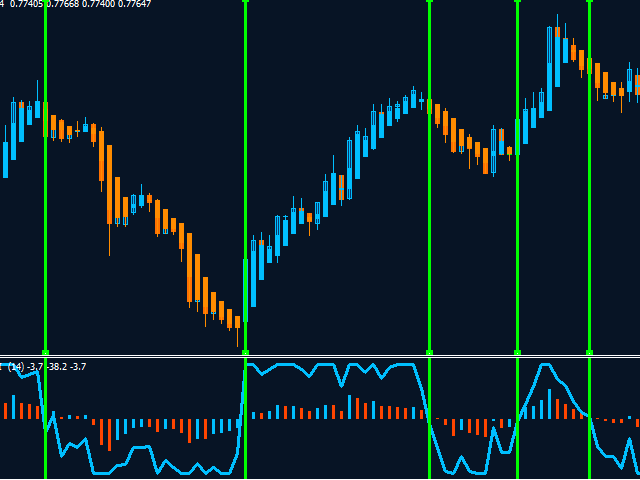Click the tallest blue histogram bar in the oscillator panel
This screenshot has width=640, height=480.
549,404
